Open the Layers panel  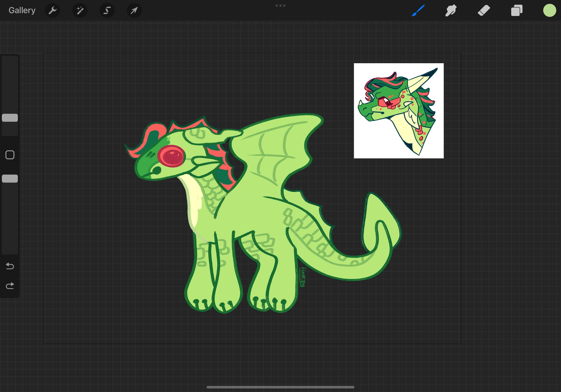coord(516,11)
